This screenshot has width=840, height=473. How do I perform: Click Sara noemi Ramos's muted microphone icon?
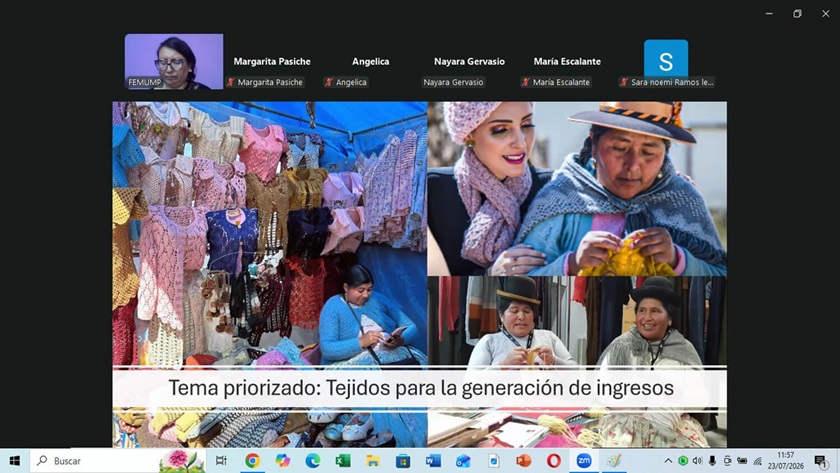tap(624, 82)
